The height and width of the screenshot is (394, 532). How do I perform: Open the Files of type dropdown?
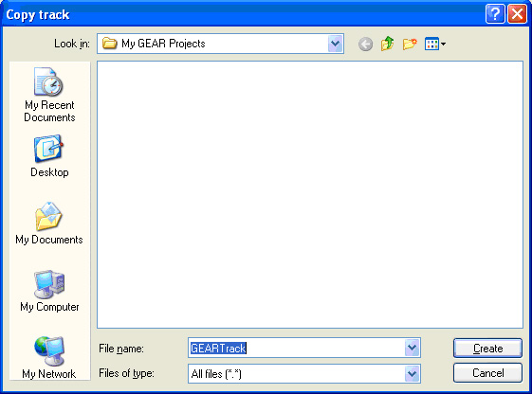(x=412, y=374)
